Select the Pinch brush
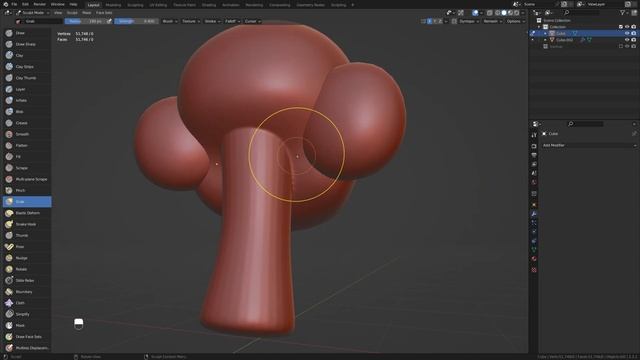 [27, 190]
